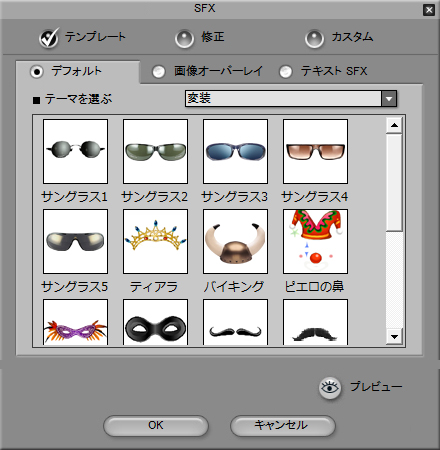Toggle the プレビュー eye button
This screenshot has height=450, width=440.
[330, 388]
